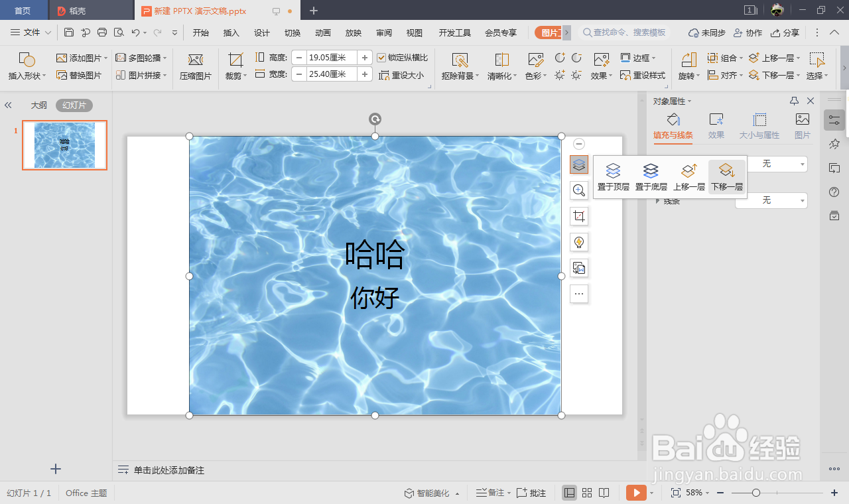The image size is (849, 504).
Task: Click the 协作 collaborate button
Action: pyautogui.click(x=748, y=32)
